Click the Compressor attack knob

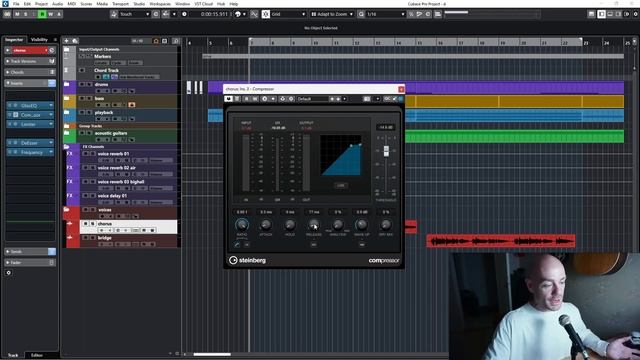click(x=266, y=224)
